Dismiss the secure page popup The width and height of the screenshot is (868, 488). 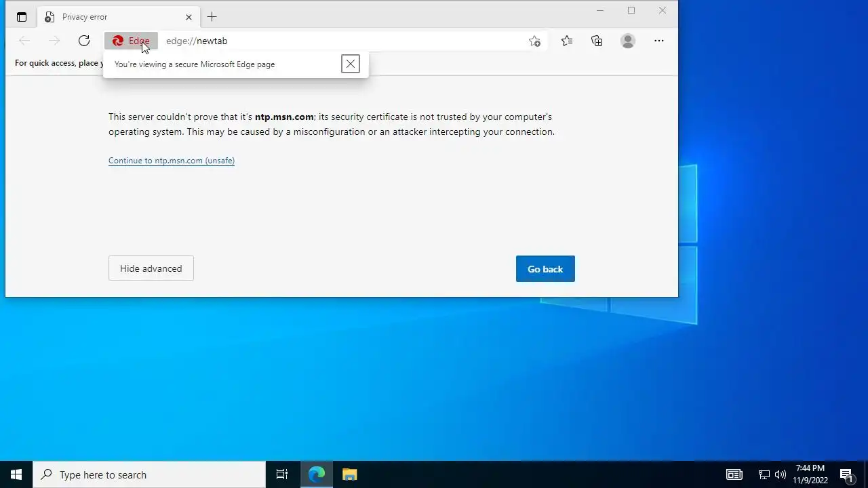(351, 64)
